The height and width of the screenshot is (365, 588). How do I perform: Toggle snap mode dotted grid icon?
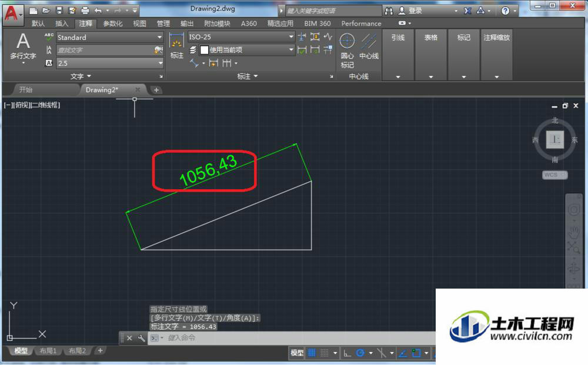[x=325, y=353]
